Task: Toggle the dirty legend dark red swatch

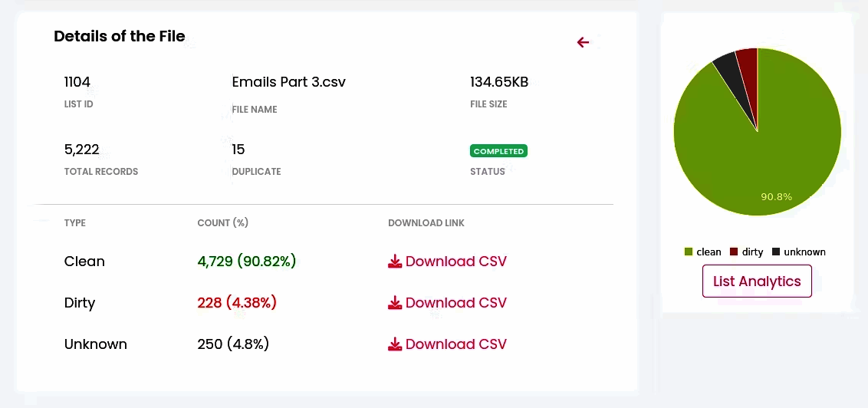Action: [734, 252]
